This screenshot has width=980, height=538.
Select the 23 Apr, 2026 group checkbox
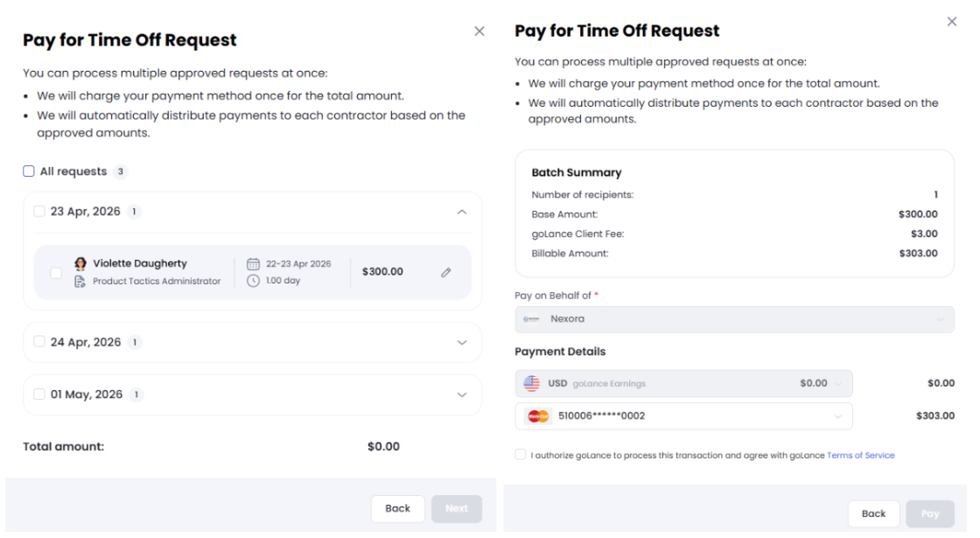click(39, 212)
